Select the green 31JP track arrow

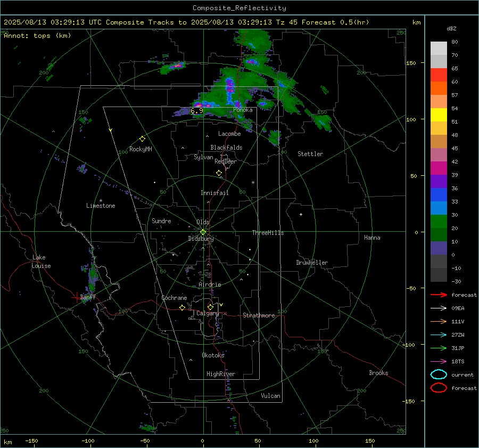coord(439,348)
